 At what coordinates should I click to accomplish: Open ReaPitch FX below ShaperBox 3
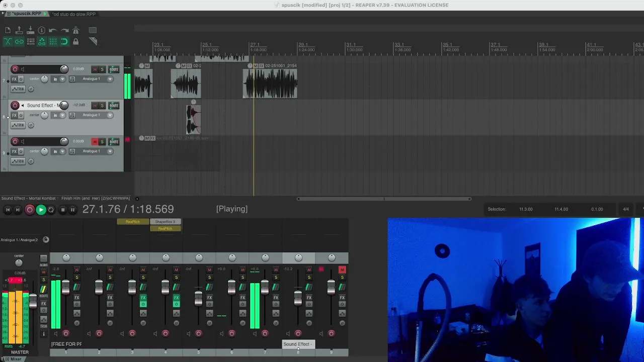(165, 228)
